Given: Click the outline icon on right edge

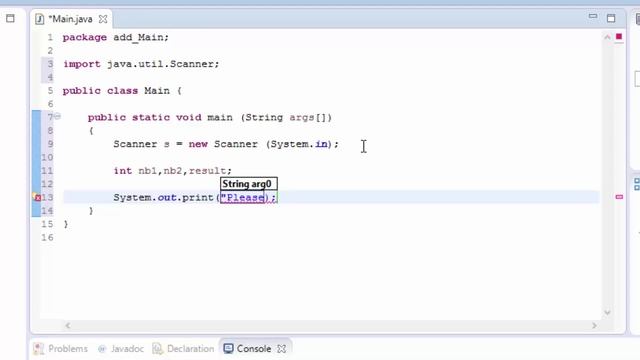Looking at the screenshot, I should point(637,184).
